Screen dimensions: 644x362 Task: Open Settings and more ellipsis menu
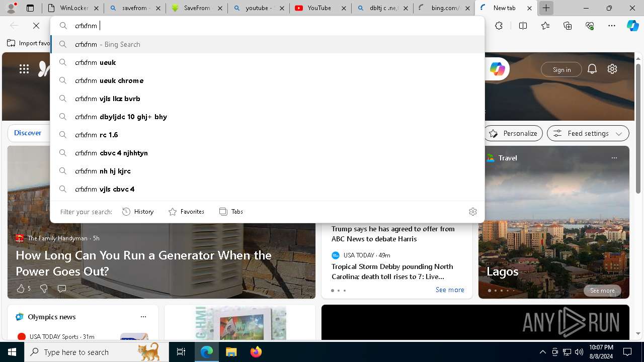[612, 26]
